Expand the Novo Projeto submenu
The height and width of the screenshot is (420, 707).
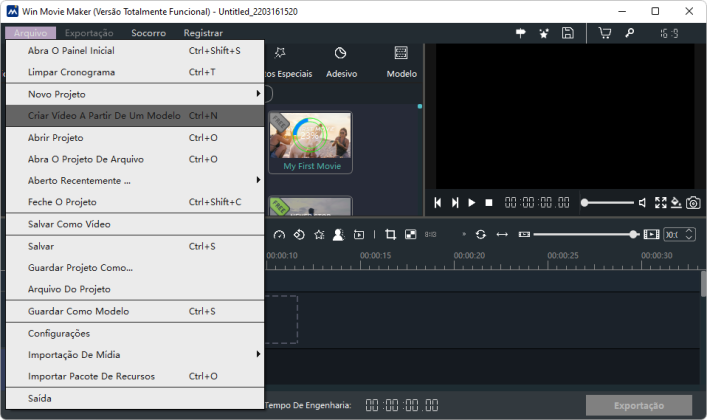(x=135, y=94)
